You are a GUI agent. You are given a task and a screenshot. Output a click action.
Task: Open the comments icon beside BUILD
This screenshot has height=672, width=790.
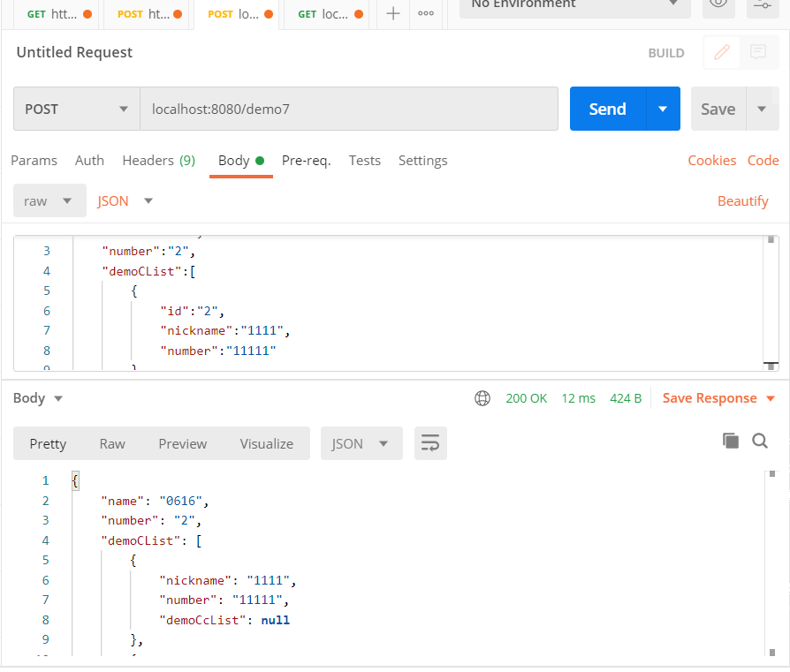coord(758,52)
